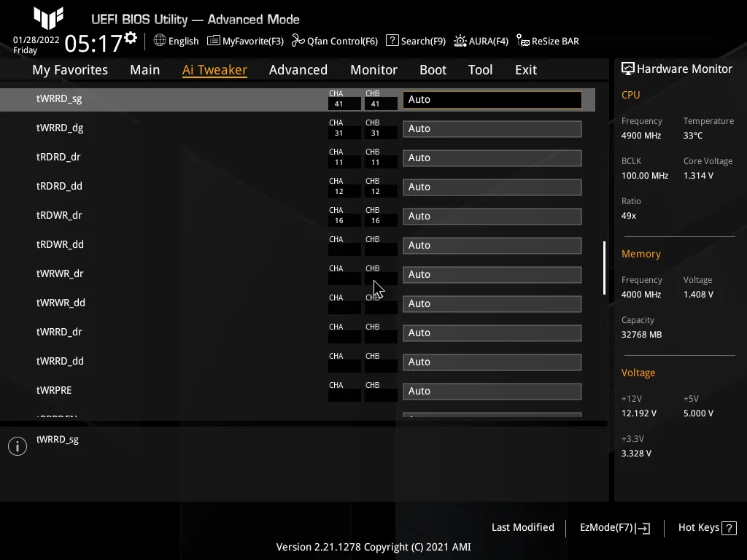Image resolution: width=747 pixels, height=560 pixels.
Task: Go to the Advanced tab
Action: click(298, 70)
